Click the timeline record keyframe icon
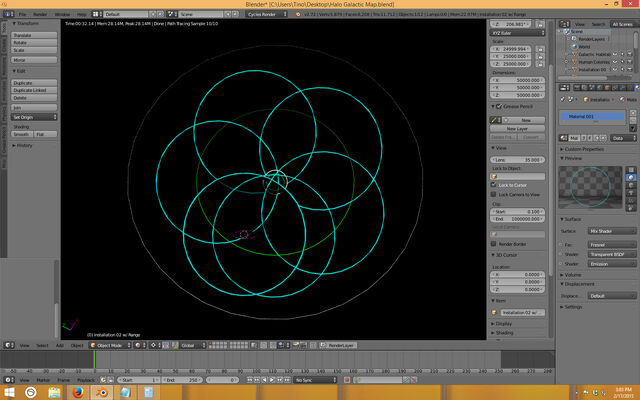The image size is (640, 400). (x=347, y=380)
